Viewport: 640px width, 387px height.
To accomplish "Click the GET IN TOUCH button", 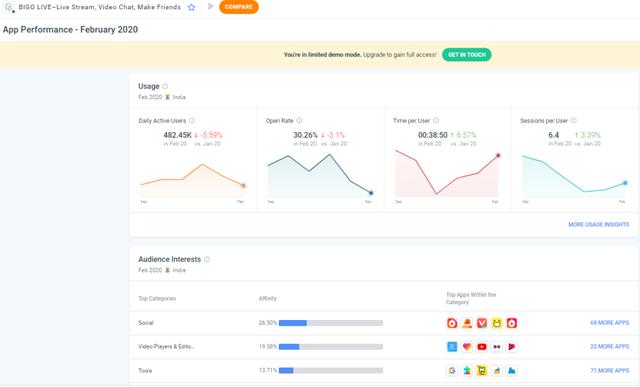I will 467,55.
